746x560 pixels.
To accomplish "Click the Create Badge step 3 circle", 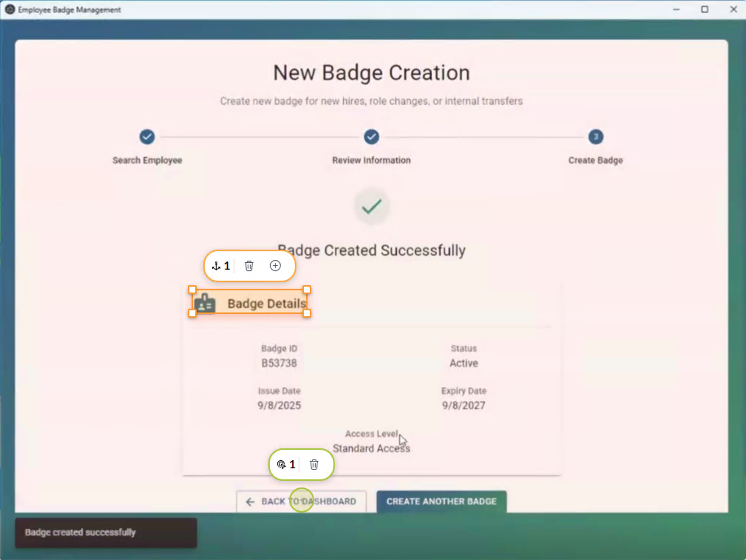I will pyautogui.click(x=596, y=137).
